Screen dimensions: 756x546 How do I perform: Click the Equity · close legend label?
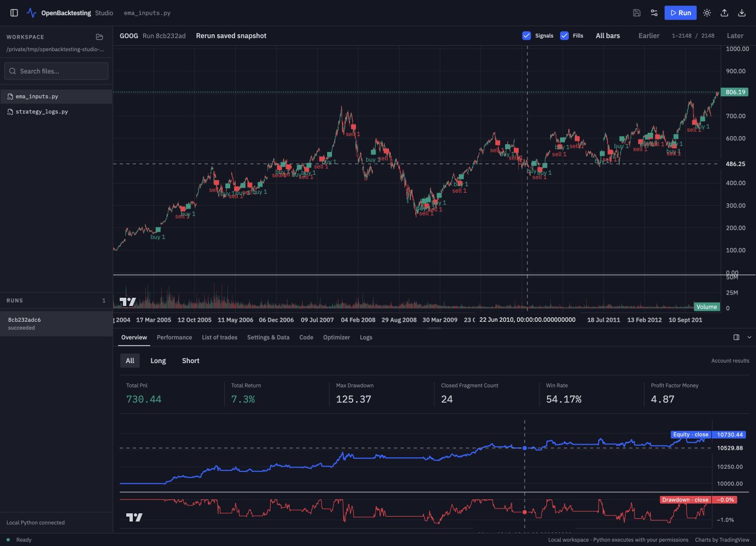[691, 434]
